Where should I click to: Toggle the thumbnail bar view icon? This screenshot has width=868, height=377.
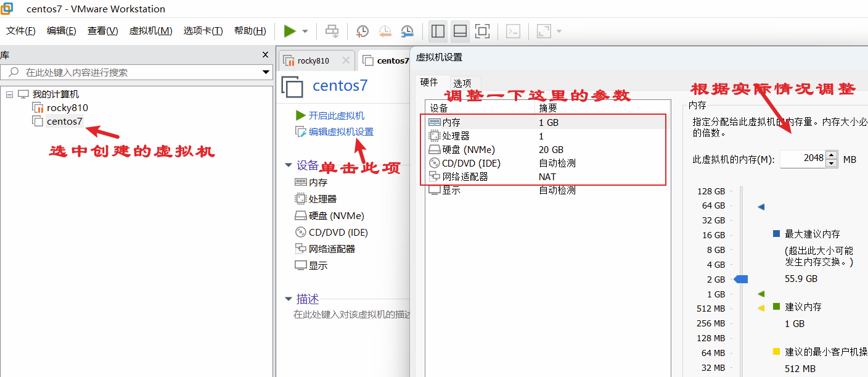[x=459, y=31]
